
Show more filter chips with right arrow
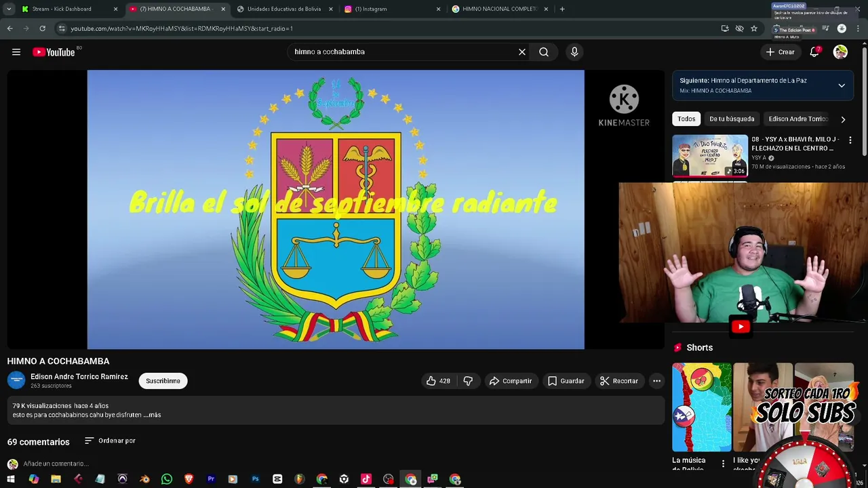[843, 119]
